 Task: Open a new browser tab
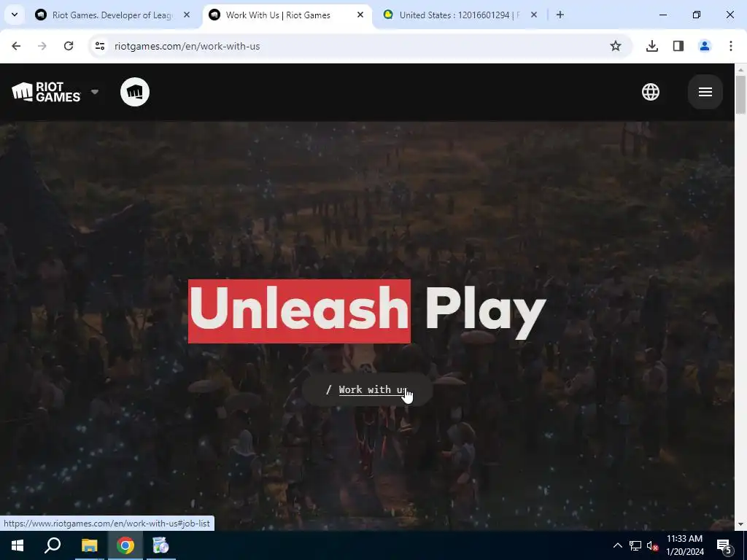(x=560, y=15)
